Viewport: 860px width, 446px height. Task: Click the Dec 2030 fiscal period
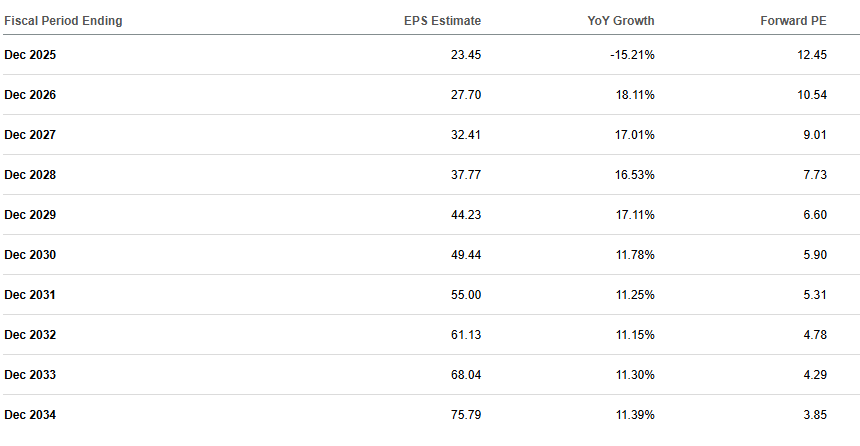click(30, 255)
